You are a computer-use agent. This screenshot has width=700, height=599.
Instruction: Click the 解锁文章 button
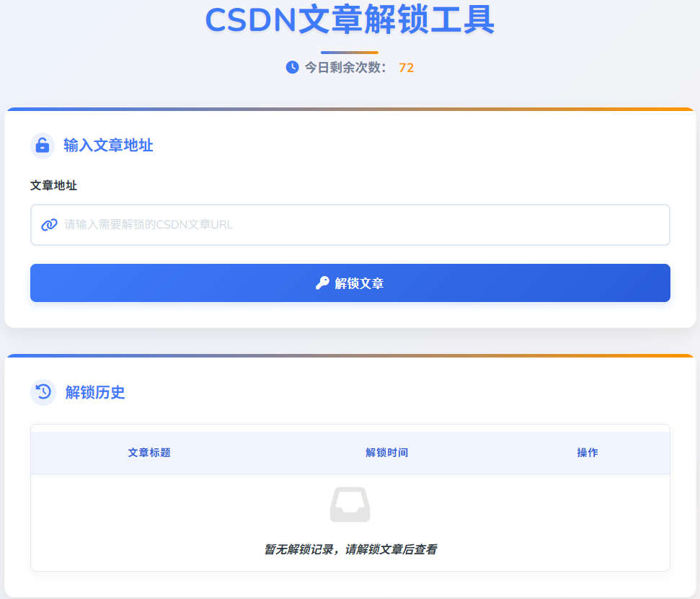350,283
